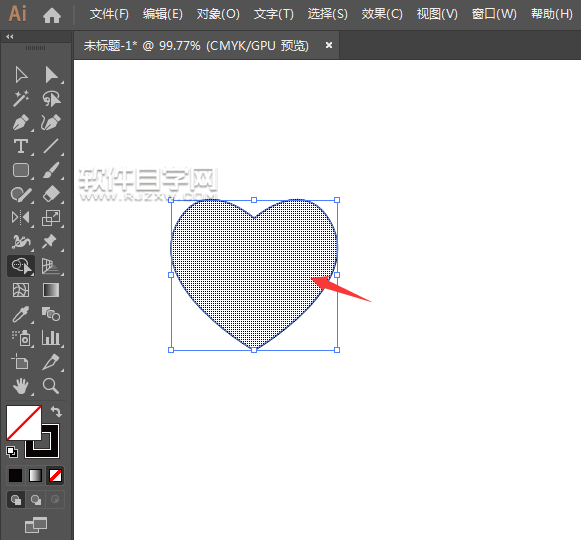
Task: Select the Hand tool
Action: [21, 386]
